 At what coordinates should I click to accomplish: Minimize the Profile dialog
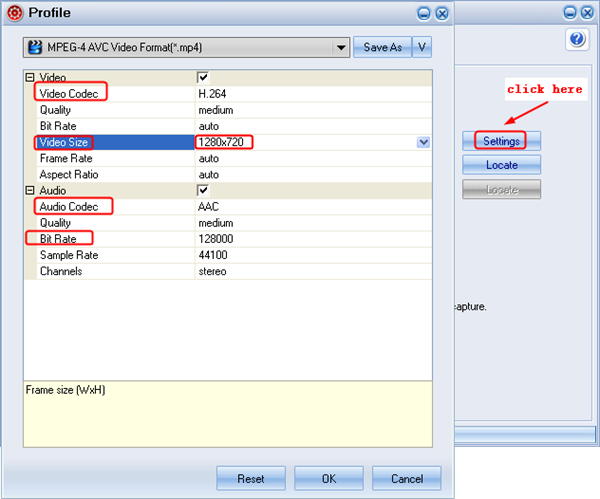(423, 14)
